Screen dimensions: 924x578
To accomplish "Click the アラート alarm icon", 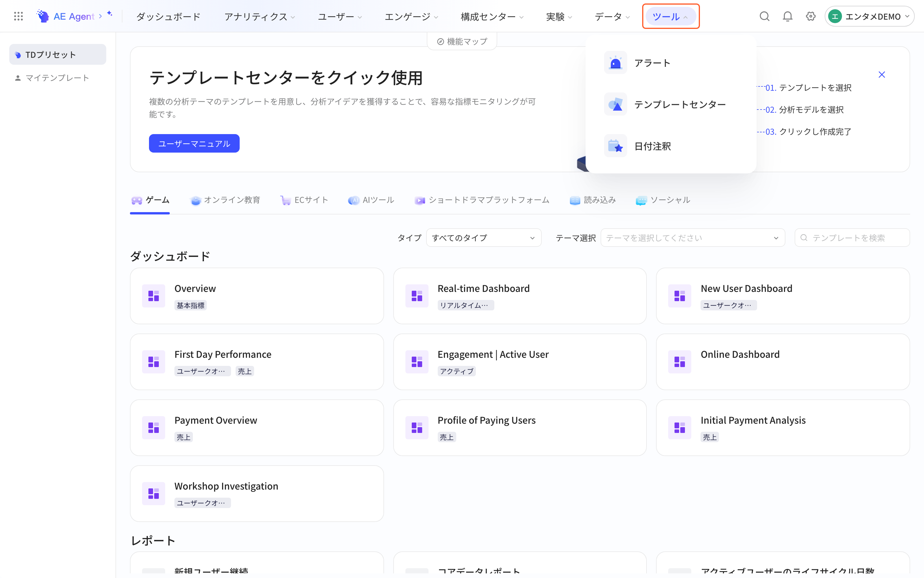I will point(615,63).
